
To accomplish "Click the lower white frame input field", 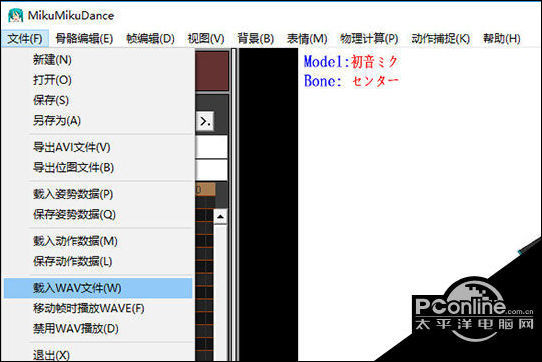I will 212,170.
